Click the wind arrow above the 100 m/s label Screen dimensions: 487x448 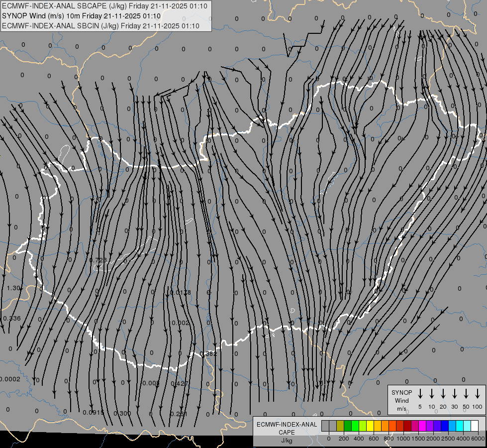[478, 394]
